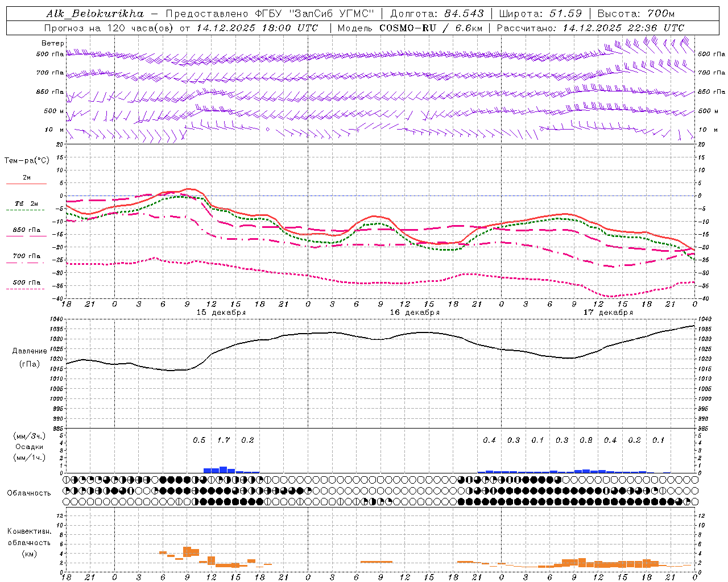Click 'Прогноз на 120 часа(ов)' forecast header text

pos(110,28)
